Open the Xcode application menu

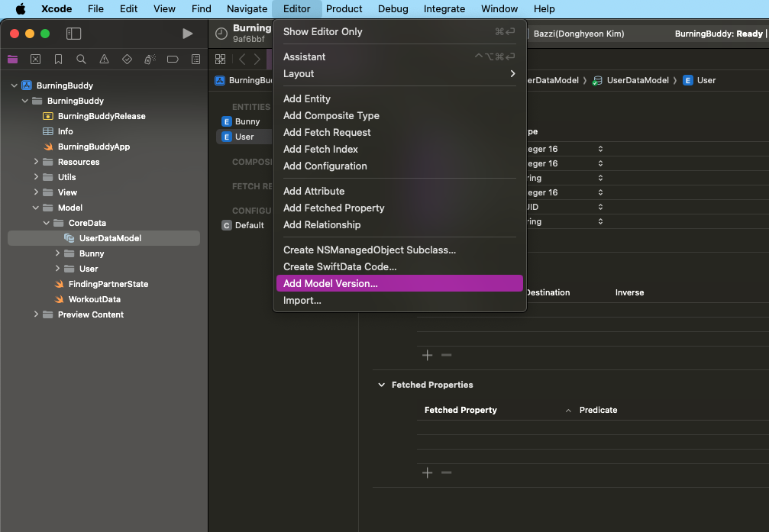(57, 9)
